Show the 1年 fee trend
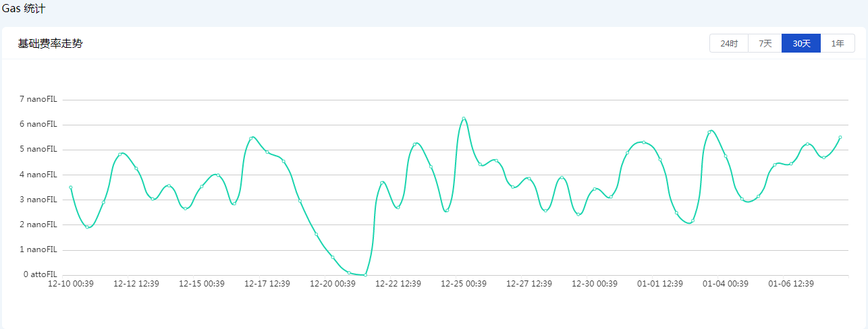 [x=838, y=44]
